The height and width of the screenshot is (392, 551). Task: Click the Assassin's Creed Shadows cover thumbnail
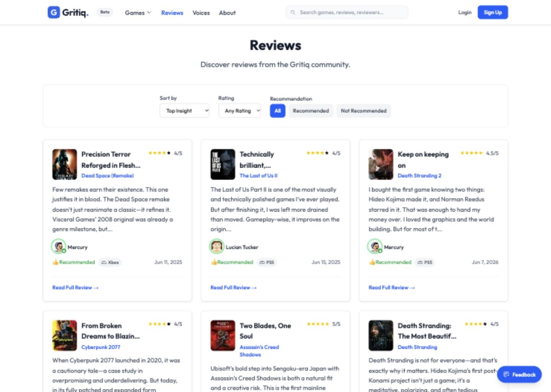click(x=223, y=335)
